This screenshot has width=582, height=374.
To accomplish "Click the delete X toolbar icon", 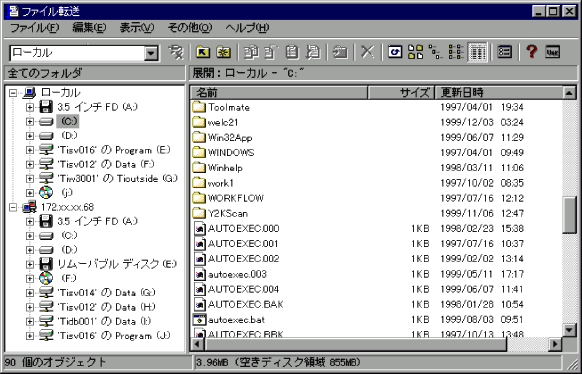I will 367,52.
